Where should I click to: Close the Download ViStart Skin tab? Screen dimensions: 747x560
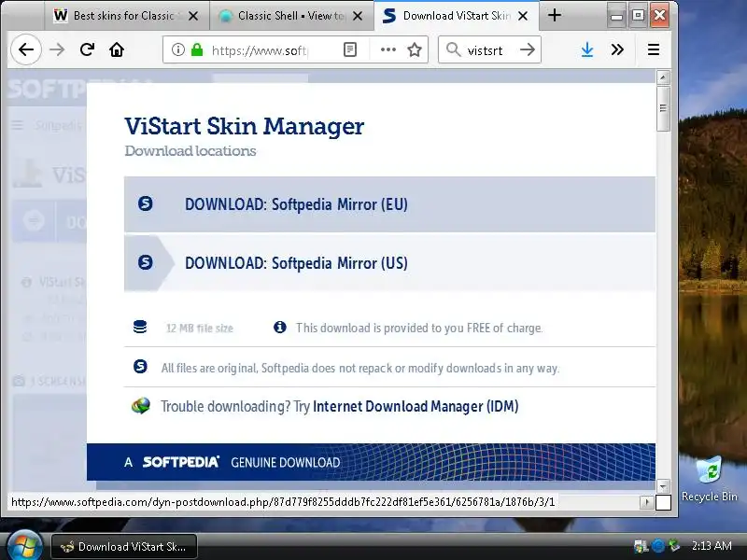pyautogui.click(x=523, y=16)
